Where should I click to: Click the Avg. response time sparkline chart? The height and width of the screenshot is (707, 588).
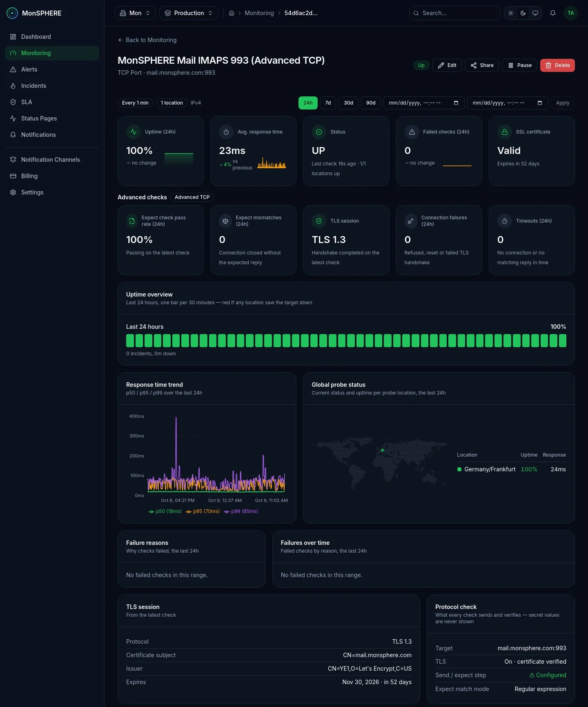pyautogui.click(x=272, y=163)
